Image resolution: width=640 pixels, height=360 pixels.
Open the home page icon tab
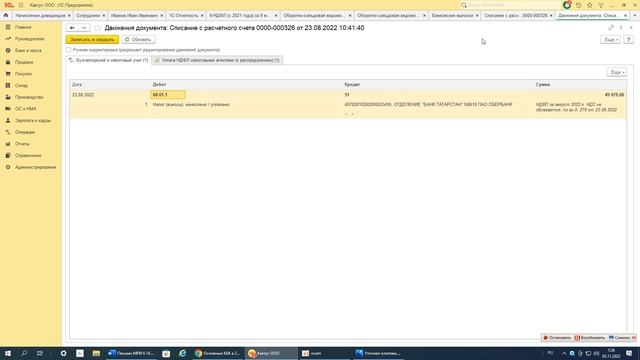pos(6,15)
